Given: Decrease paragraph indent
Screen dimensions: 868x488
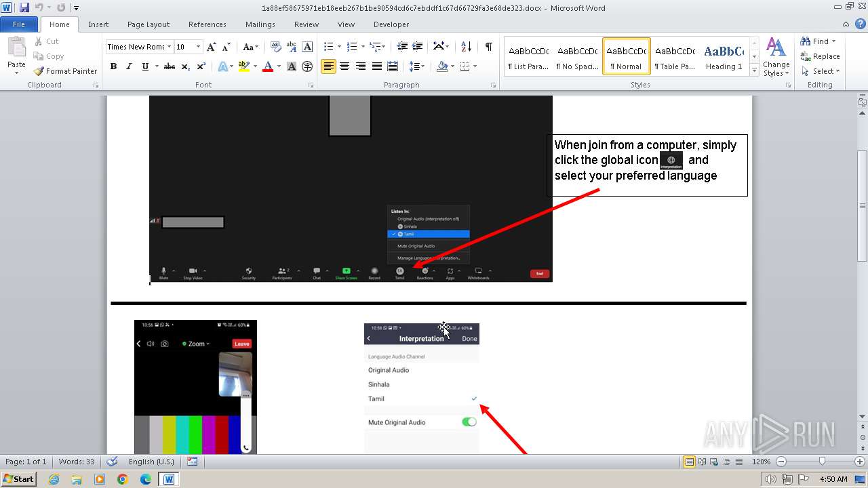Looking at the screenshot, I should pyautogui.click(x=402, y=47).
